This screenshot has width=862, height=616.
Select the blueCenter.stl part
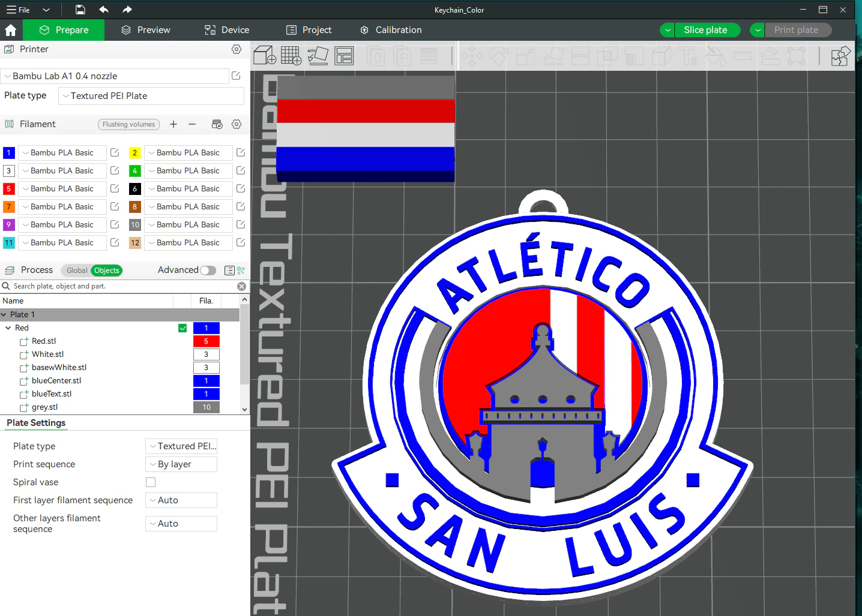(x=56, y=381)
